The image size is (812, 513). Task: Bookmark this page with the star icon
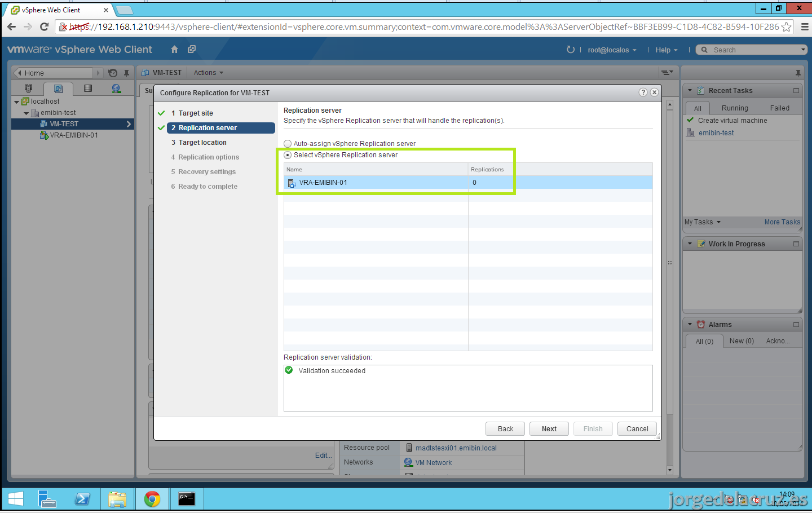pyautogui.click(x=787, y=26)
